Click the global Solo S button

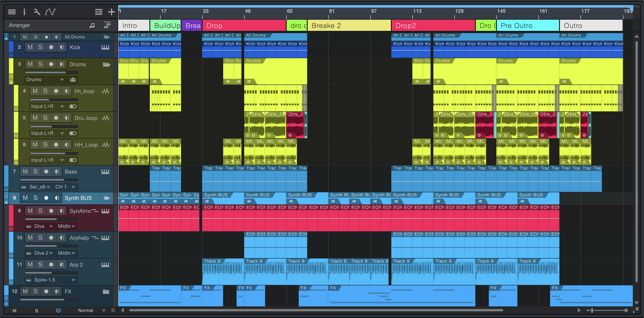click(36, 310)
